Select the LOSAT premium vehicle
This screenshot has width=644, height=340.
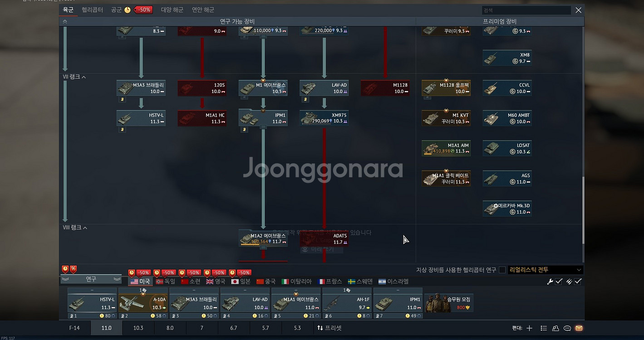click(507, 148)
